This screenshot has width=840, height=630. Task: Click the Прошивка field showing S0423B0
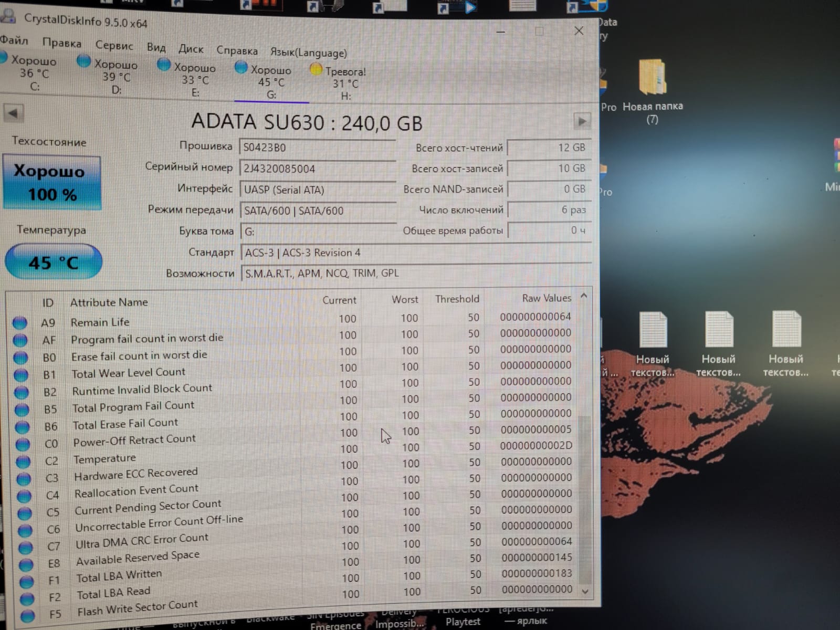coord(318,148)
